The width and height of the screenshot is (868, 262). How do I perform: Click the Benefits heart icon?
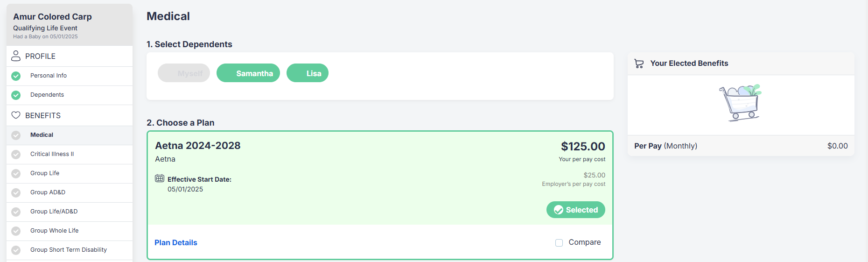16,115
